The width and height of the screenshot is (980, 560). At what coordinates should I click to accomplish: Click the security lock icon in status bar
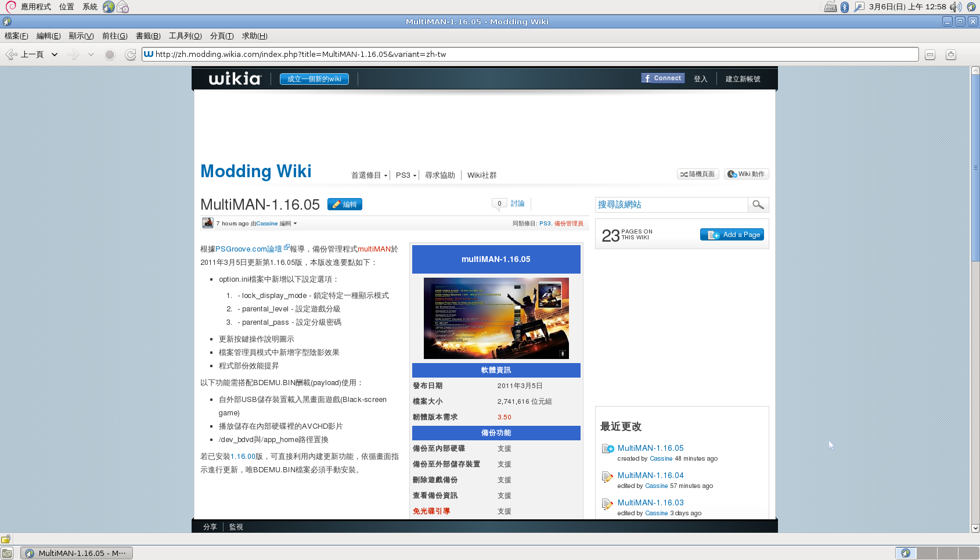(x=6, y=539)
